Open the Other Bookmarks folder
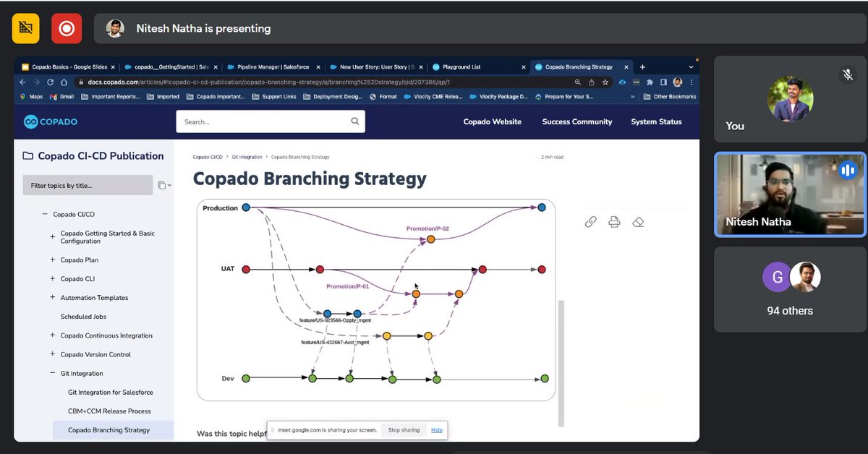868x454 pixels. pos(669,96)
